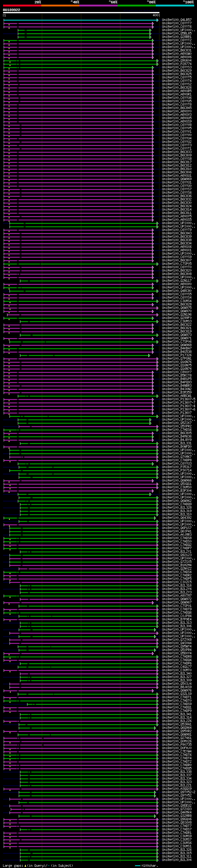Choose hit UniRef100_B4R1P5
This screenshot has height=868, width=197.
pos(177,379)
